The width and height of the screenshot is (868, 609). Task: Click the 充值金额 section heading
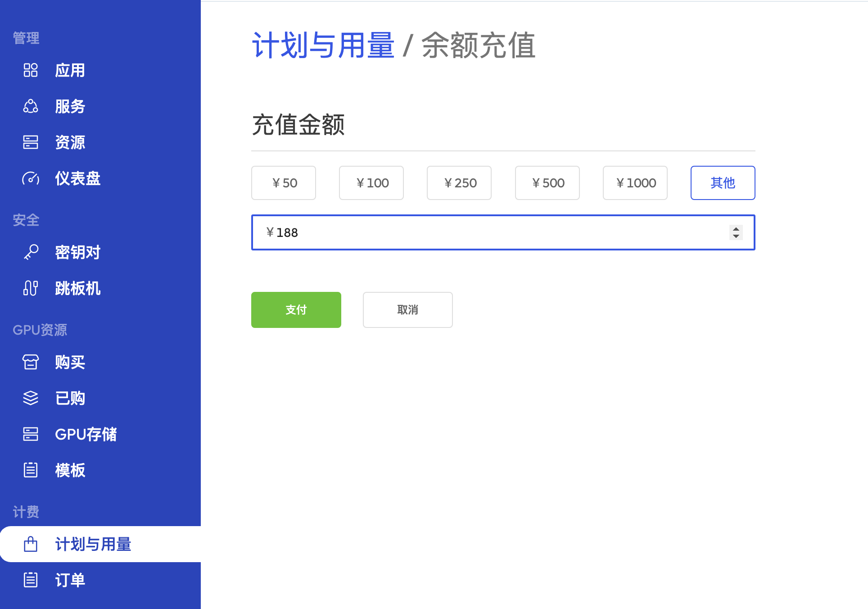(x=298, y=125)
